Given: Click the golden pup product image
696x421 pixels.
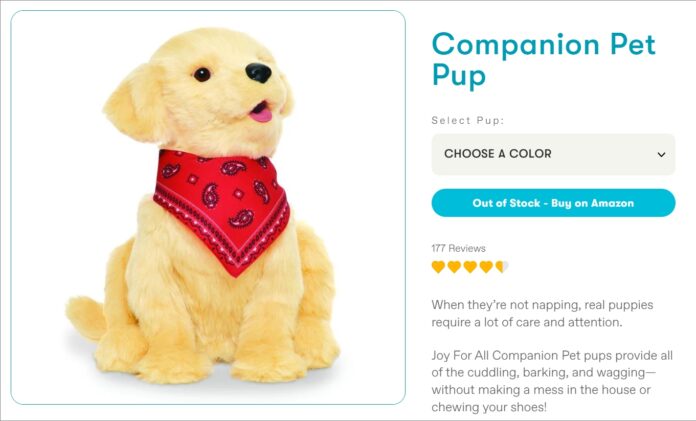Looking at the screenshot, I should click(x=208, y=207).
